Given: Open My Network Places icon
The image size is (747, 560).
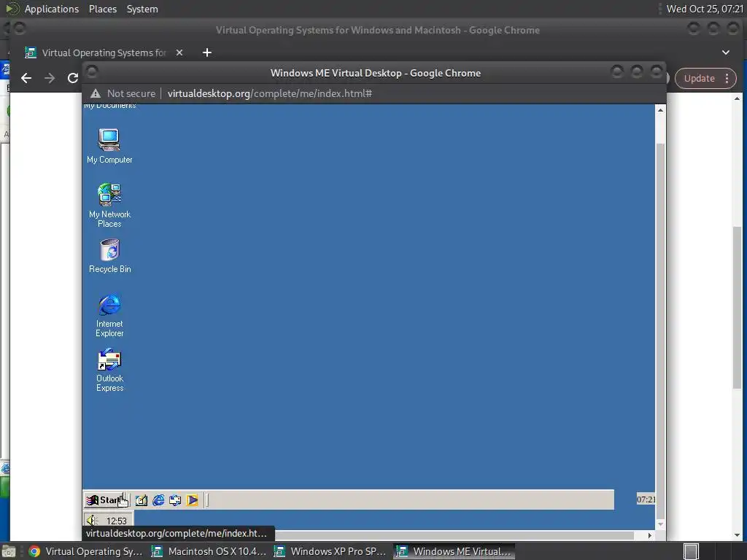Looking at the screenshot, I should (109, 205).
